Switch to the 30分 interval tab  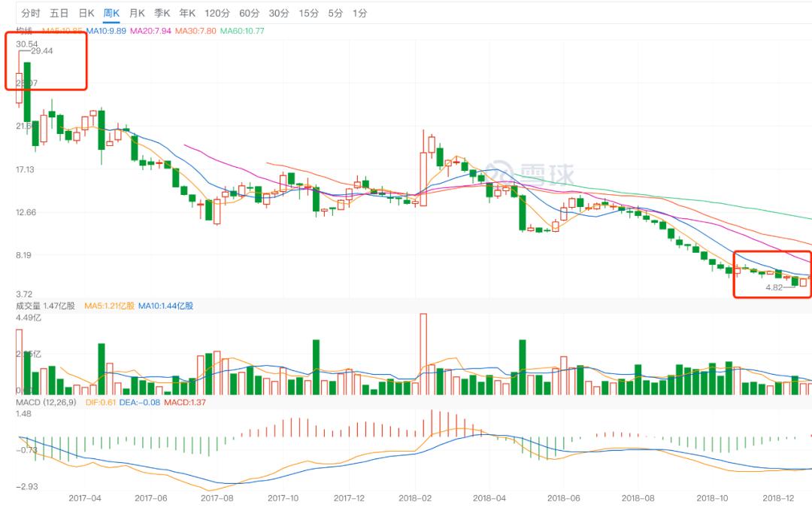click(x=279, y=14)
